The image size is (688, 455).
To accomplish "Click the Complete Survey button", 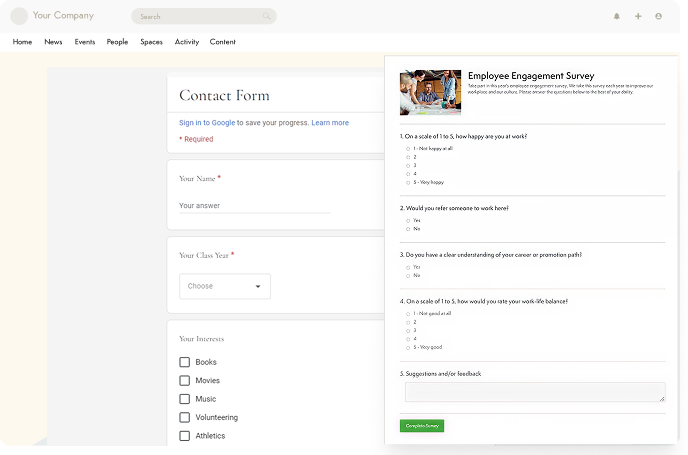I will (422, 426).
